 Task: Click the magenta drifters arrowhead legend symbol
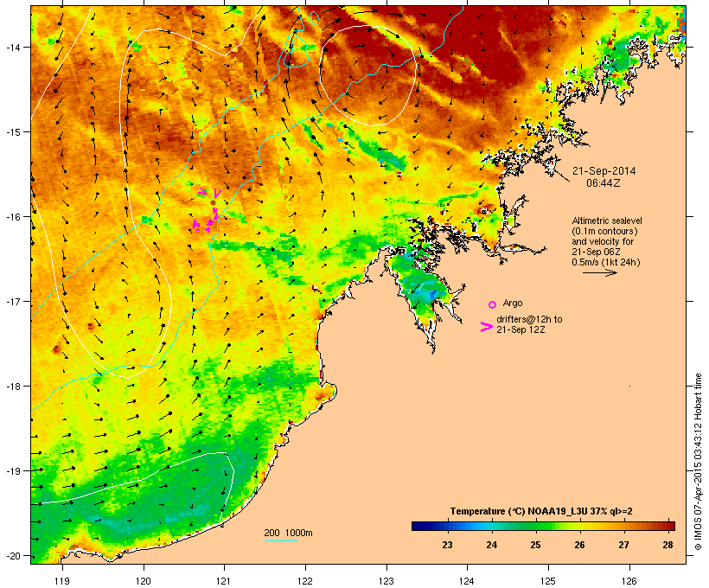tap(486, 327)
